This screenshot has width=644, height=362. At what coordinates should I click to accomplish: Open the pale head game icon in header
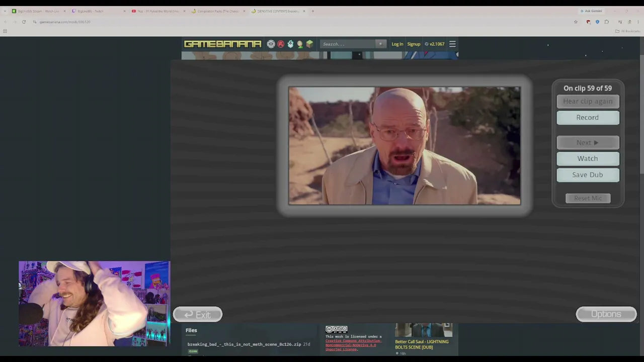point(300,44)
